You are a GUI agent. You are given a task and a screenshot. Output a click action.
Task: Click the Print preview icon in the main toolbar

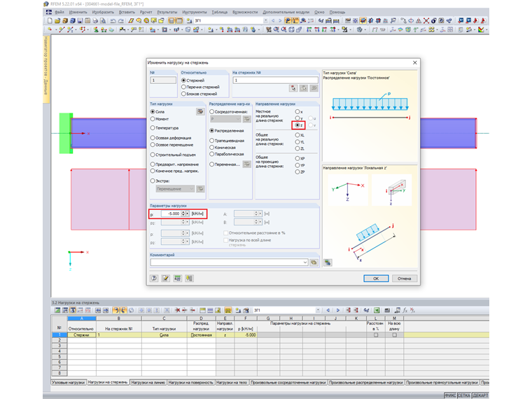point(103,21)
